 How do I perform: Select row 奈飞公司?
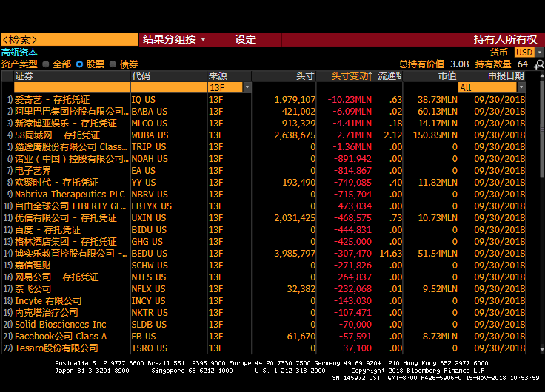[264, 289]
